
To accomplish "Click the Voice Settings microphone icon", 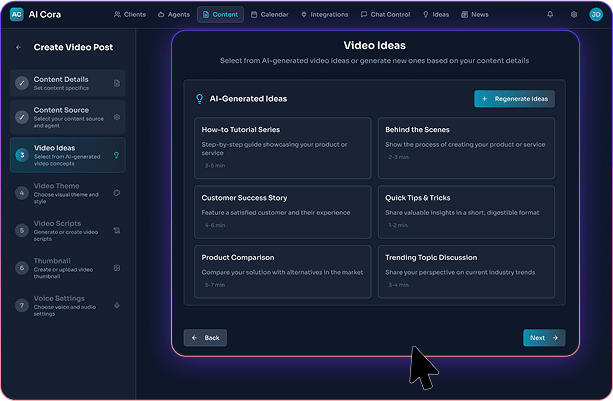I will 117,305.
